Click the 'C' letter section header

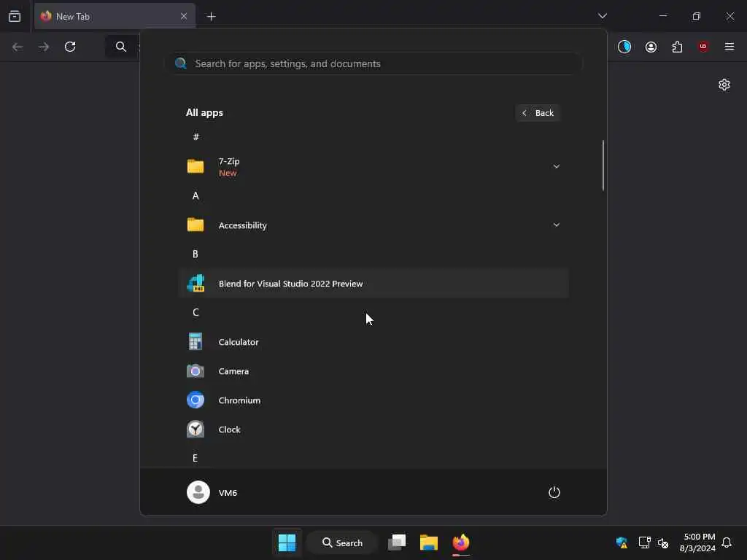click(196, 312)
